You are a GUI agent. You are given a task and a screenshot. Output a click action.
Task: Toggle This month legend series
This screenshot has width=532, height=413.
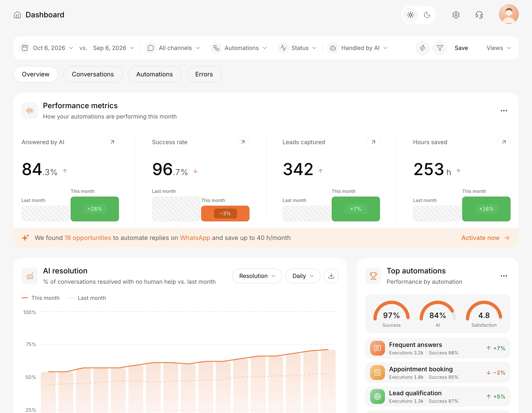click(x=41, y=298)
